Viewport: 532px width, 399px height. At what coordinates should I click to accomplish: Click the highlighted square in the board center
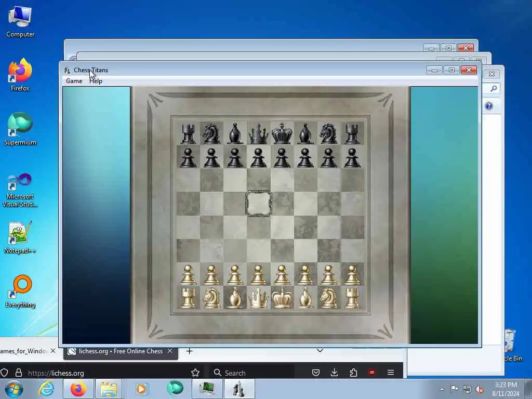click(x=259, y=204)
